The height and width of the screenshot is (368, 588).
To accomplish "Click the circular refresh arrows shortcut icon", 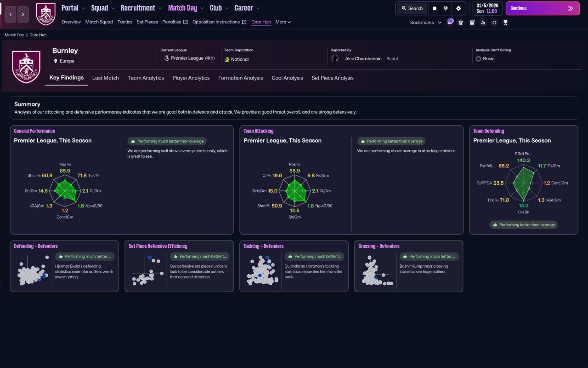I will pyautogui.click(x=494, y=22).
